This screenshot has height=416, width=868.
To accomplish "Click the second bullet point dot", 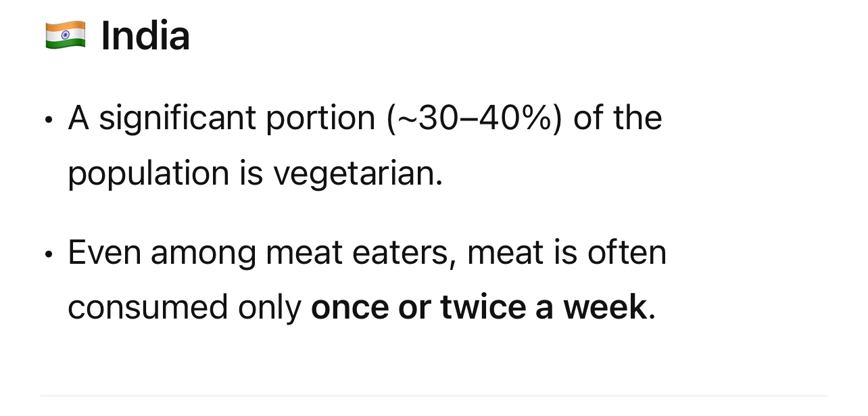I will click(48, 255).
